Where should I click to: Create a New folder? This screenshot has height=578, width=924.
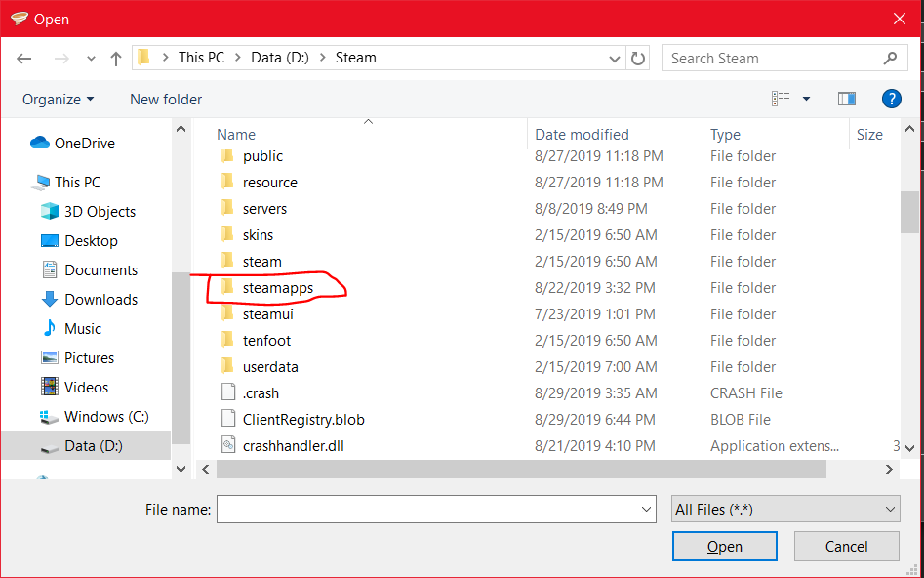166,99
